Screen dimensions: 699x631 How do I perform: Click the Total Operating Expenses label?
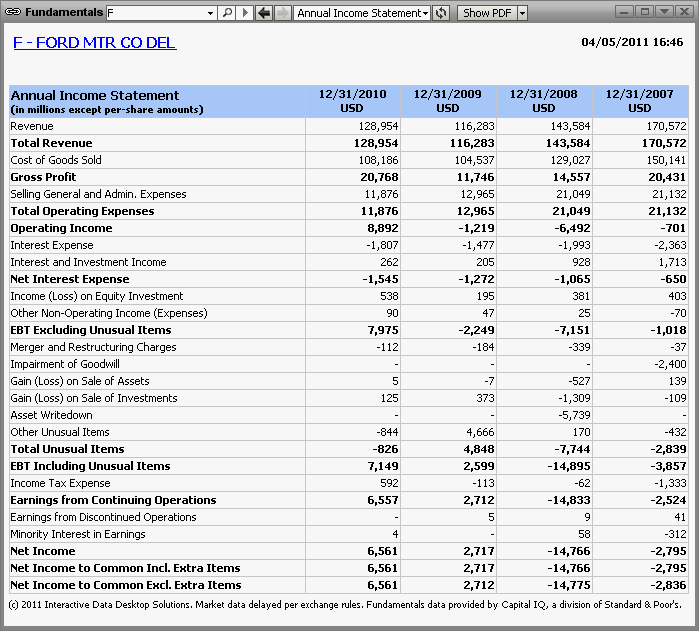click(x=82, y=211)
